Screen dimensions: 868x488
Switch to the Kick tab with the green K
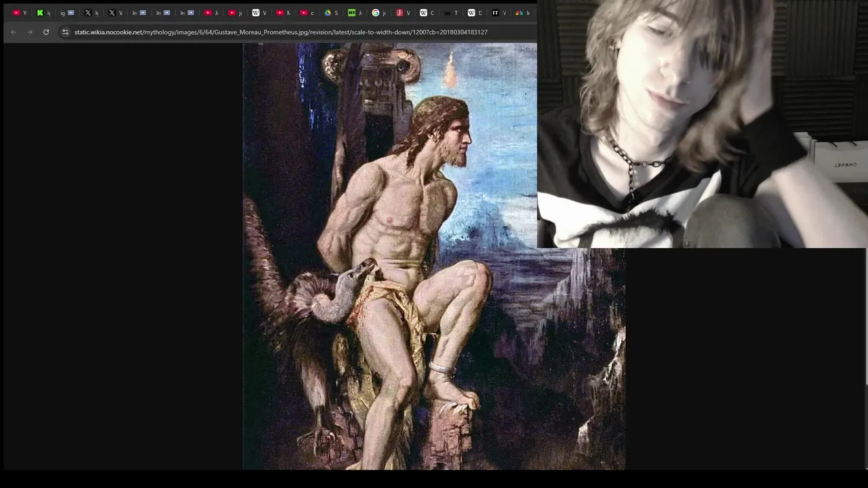tap(43, 13)
